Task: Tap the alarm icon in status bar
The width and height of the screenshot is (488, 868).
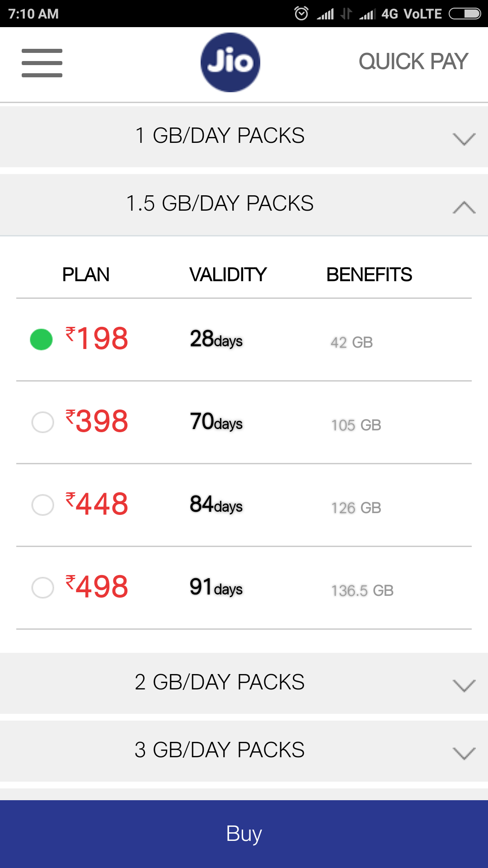Action: tap(301, 14)
